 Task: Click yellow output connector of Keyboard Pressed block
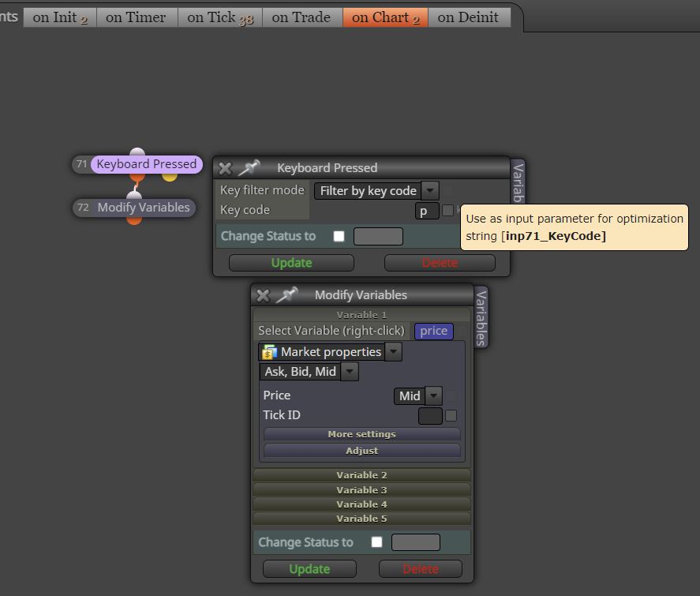click(x=169, y=177)
